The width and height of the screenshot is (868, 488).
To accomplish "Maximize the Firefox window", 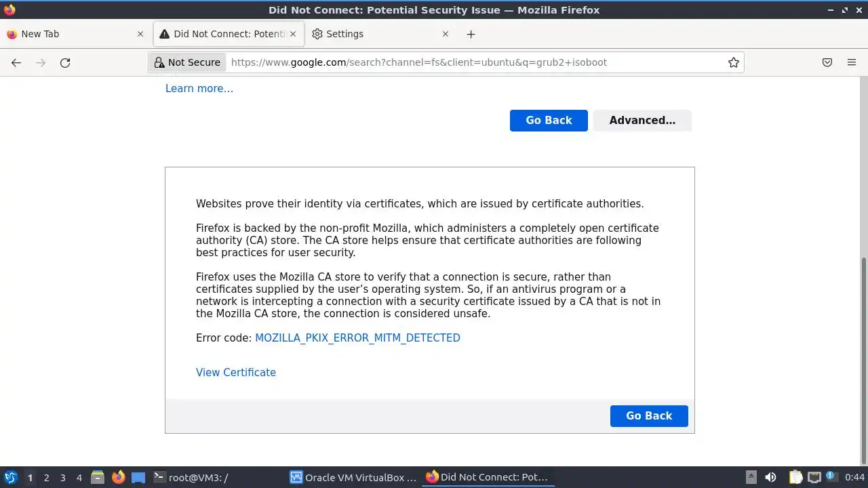I will (x=845, y=9).
